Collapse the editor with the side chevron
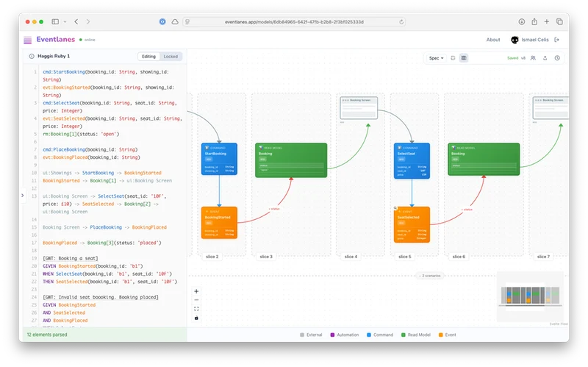The height and width of the screenshot is (367, 588). tap(23, 196)
